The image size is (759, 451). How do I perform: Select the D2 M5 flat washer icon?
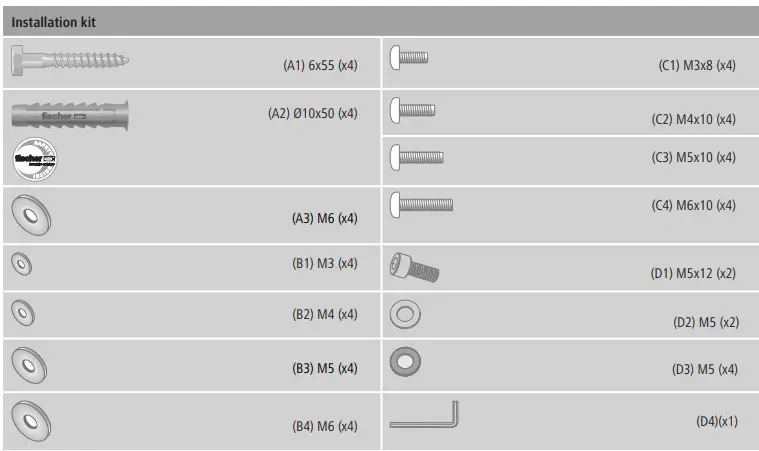[x=405, y=314]
